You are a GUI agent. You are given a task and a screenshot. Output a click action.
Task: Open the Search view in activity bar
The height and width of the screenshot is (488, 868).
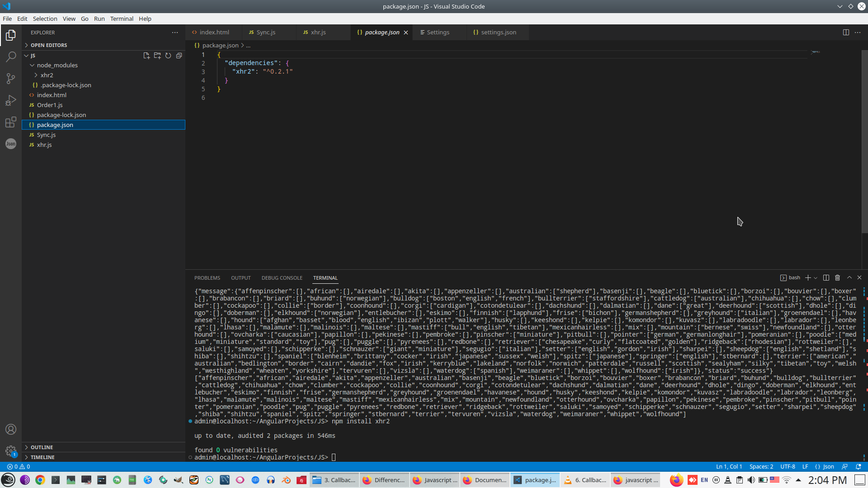click(11, 57)
